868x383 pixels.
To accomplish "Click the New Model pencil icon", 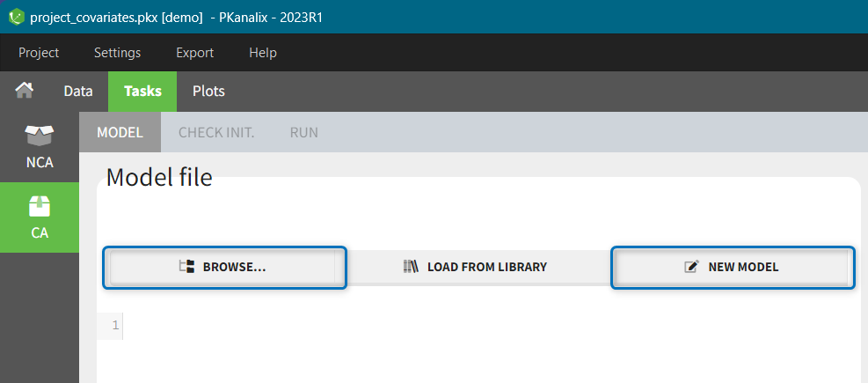I will click(x=692, y=267).
